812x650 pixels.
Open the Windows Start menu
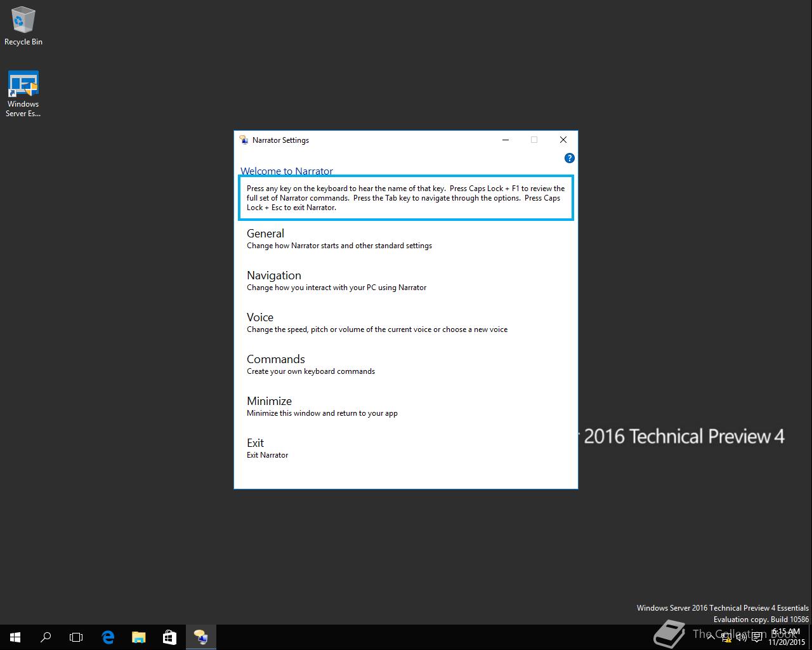click(x=15, y=637)
